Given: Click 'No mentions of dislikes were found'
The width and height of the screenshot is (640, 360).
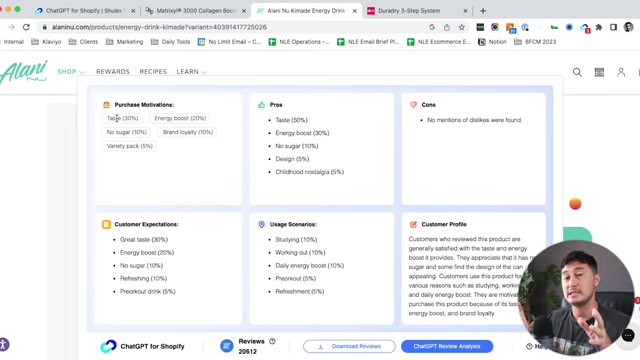Looking at the screenshot, I should click(x=474, y=120).
